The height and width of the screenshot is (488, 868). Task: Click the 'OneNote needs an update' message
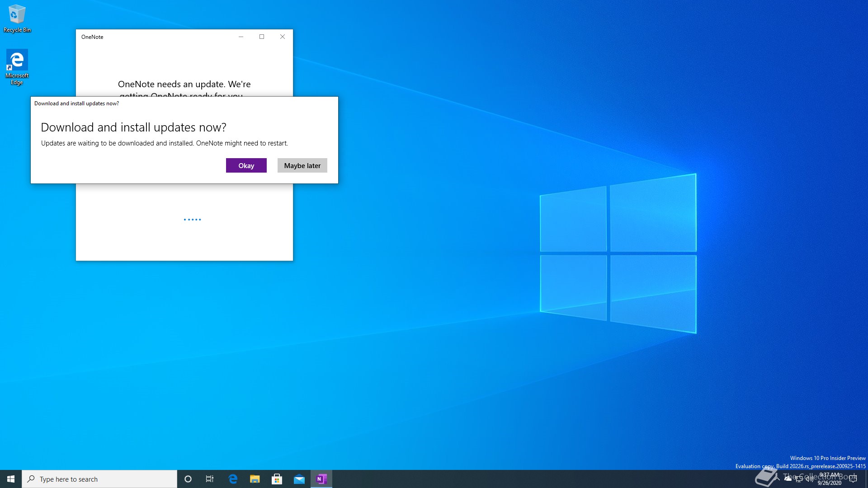coord(184,89)
